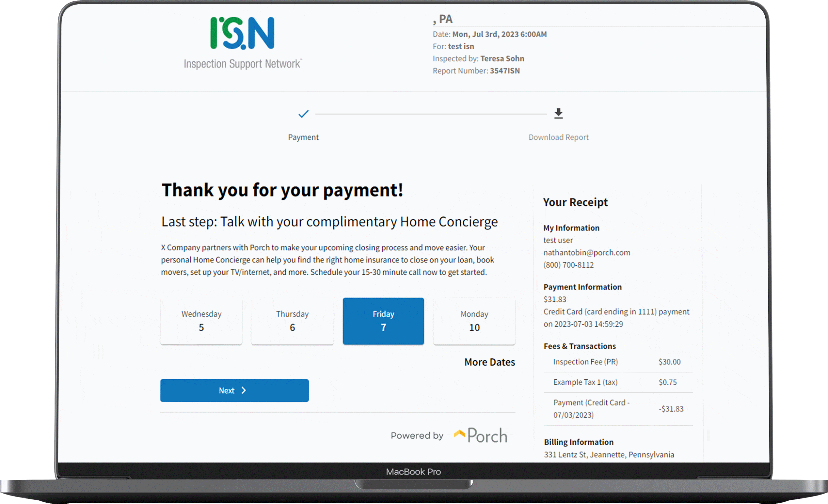Click the Inspection Fee (PR) row
The width and height of the screenshot is (828, 504).
coord(618,362)
